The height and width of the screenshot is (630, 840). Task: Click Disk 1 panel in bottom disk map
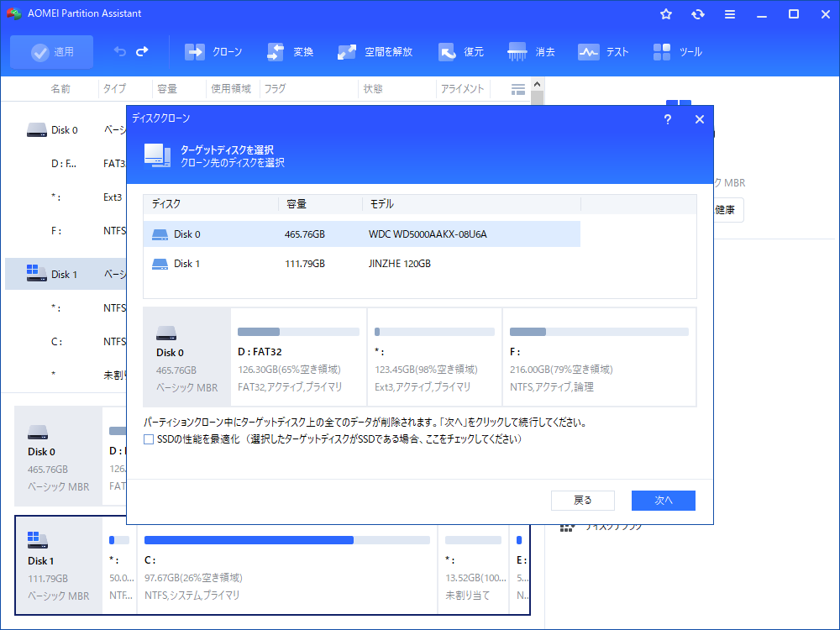[x=59, y=565]
